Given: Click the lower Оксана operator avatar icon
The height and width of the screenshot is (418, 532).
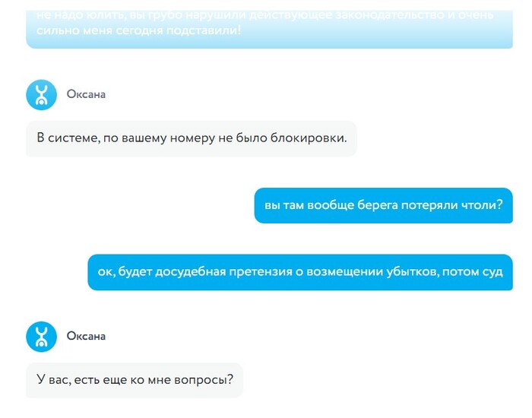Looking at the screenshot, I should pyautogui.click(x=41, y=337).
